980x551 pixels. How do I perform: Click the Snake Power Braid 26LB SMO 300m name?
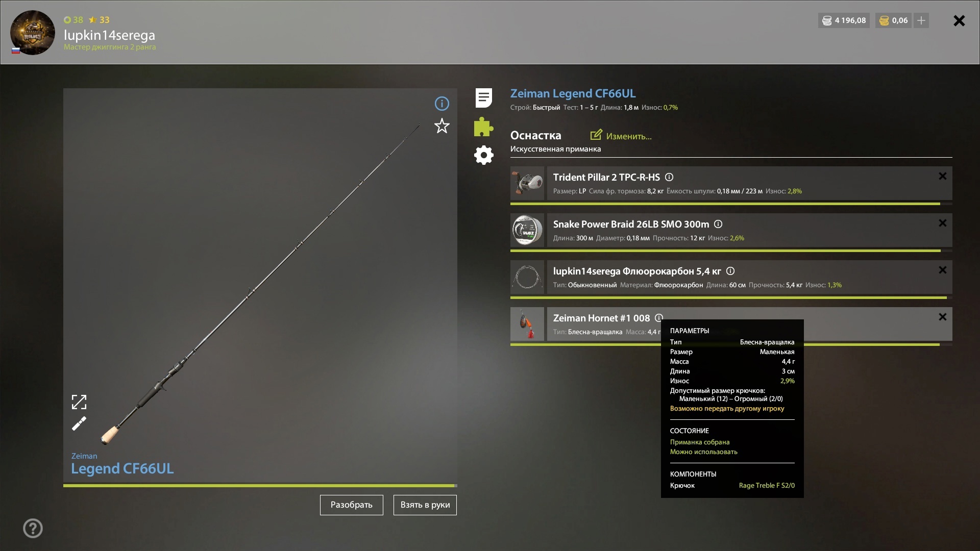click(x=631, y=224)
